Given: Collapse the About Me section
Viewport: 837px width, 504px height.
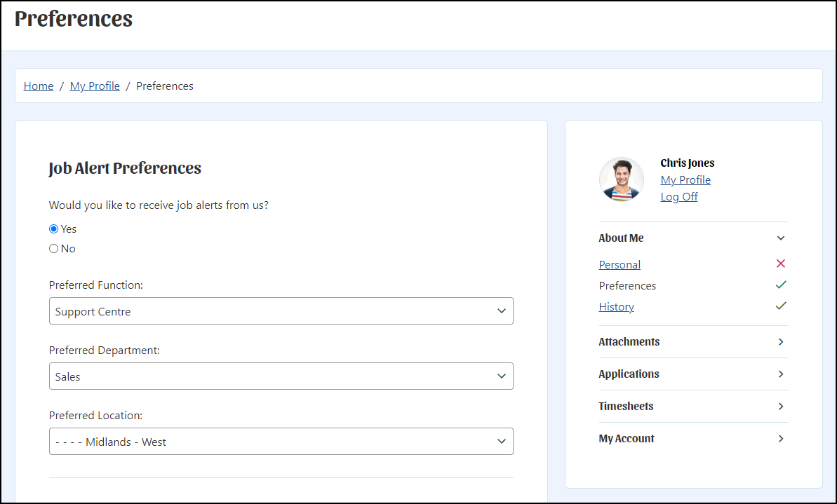Looking at the screenshot, I should coord(780,238).
